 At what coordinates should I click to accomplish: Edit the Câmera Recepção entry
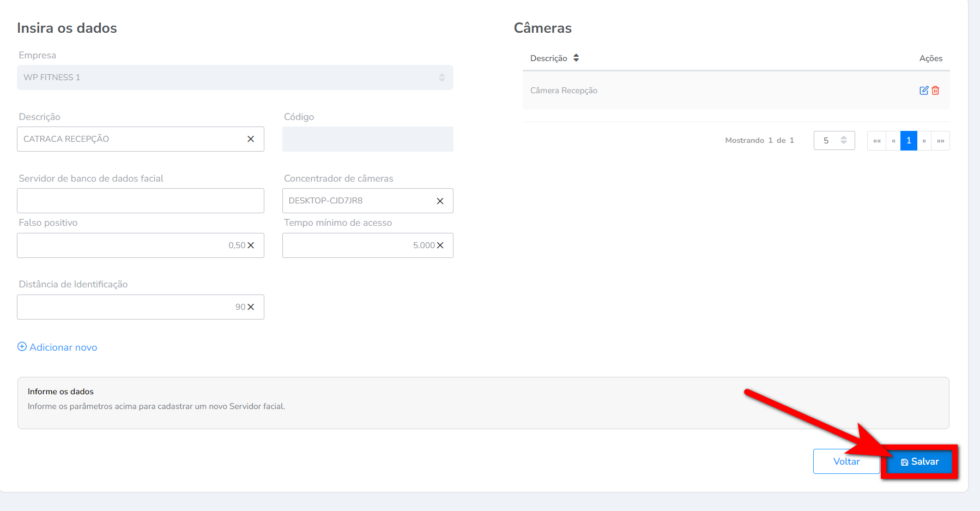[x=923, y=91]
